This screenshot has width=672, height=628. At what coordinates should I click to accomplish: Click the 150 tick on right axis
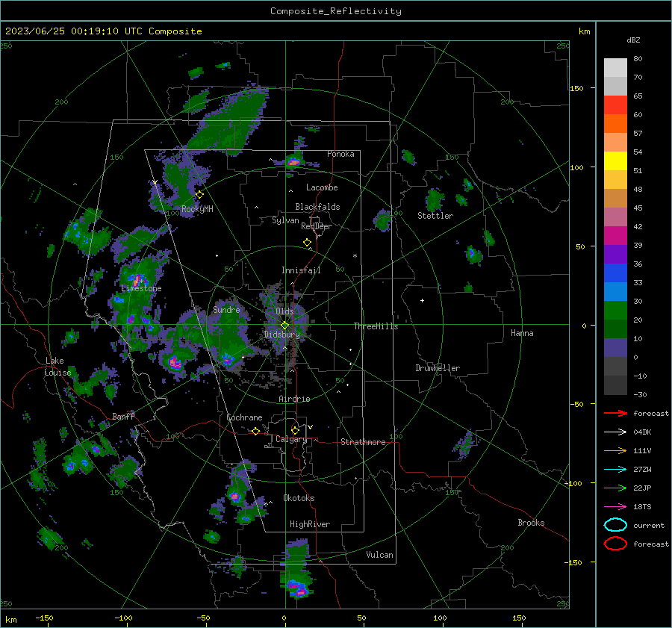pos(577,88)
